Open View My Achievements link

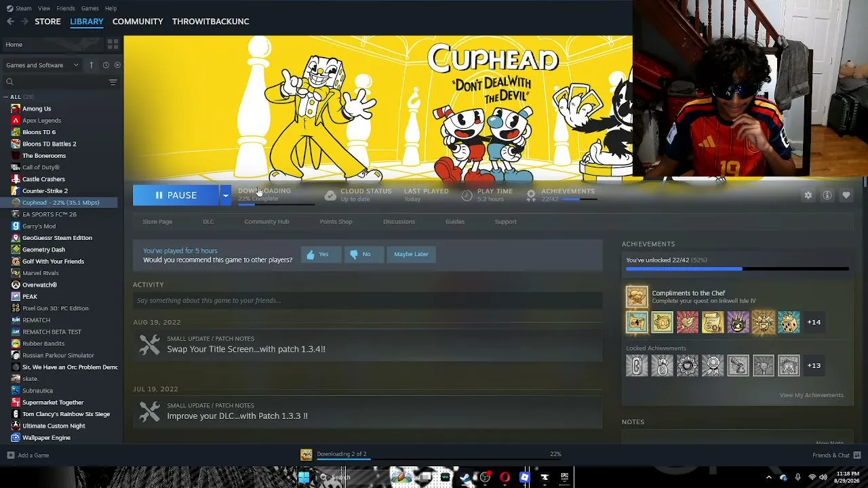(x=811, y=395)
